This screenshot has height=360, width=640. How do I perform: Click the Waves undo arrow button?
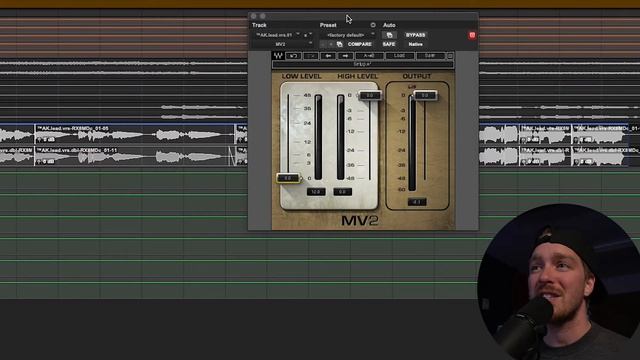click(x=293, y=56)
